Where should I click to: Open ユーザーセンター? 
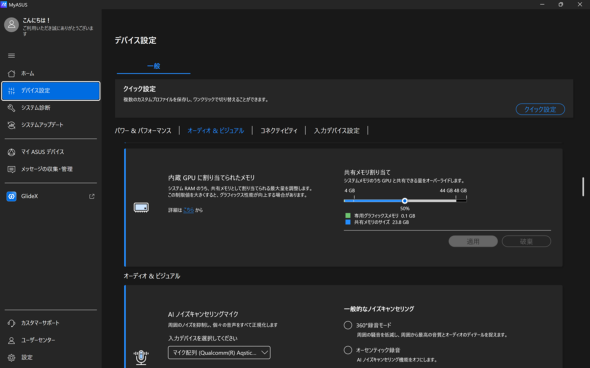(x=51, y=341)
